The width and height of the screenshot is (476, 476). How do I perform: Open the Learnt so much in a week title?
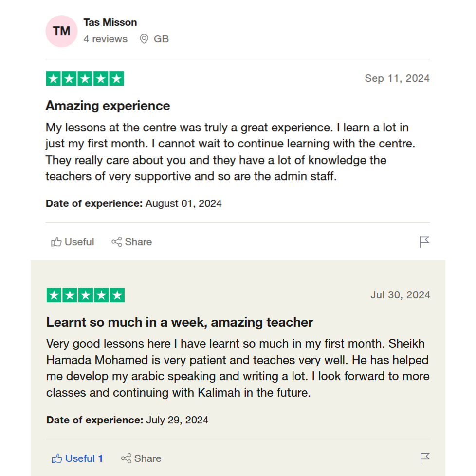tap(180, 322)
